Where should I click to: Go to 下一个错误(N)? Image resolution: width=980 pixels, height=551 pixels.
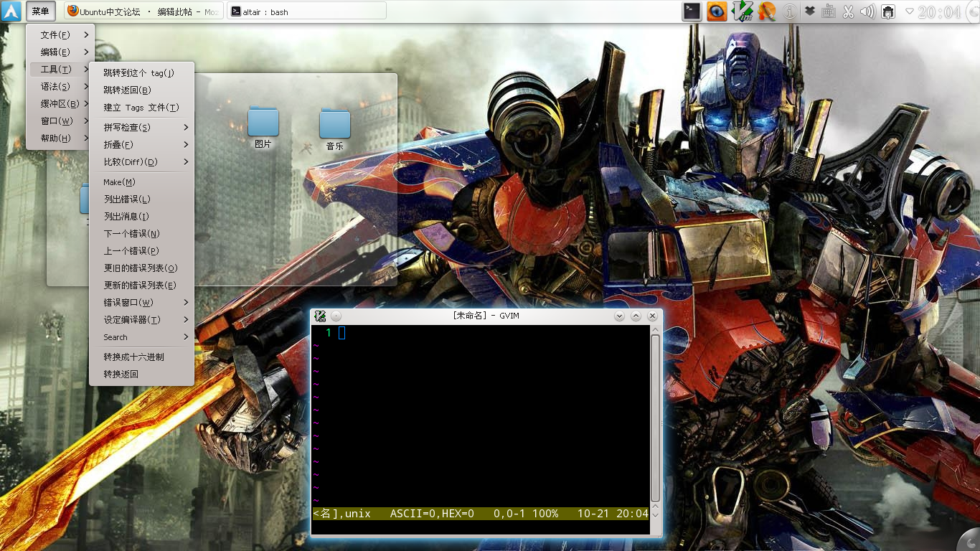click(x=141, y=233)
